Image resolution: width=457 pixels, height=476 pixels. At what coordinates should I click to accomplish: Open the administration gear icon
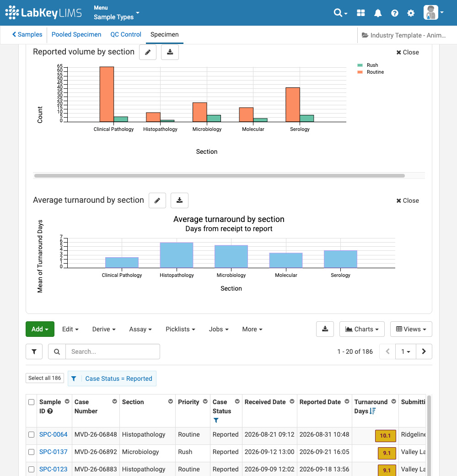point(411,13)
